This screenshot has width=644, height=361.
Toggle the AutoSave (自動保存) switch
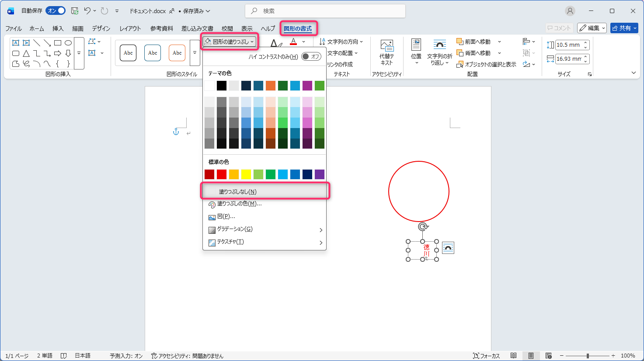pyautogui.click(x=56, y=11)
